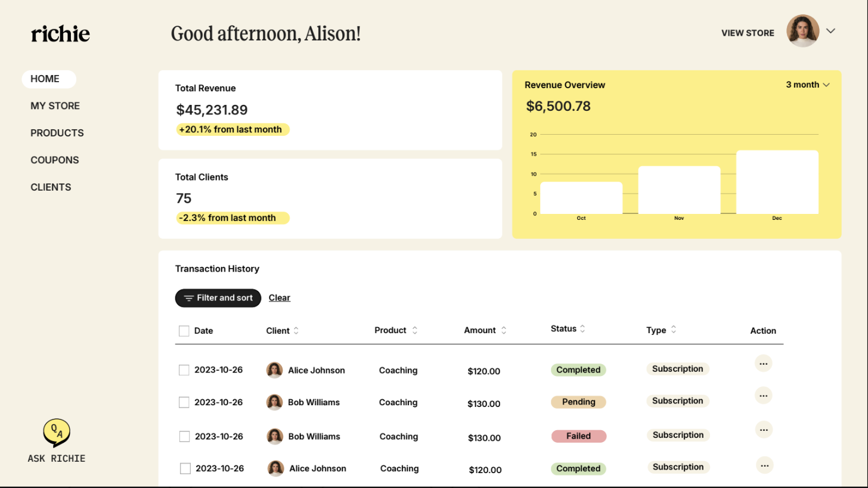Click the Subscription tag in the Failed row
Viewport: 868px width, 488px height.
click(678, 435)
